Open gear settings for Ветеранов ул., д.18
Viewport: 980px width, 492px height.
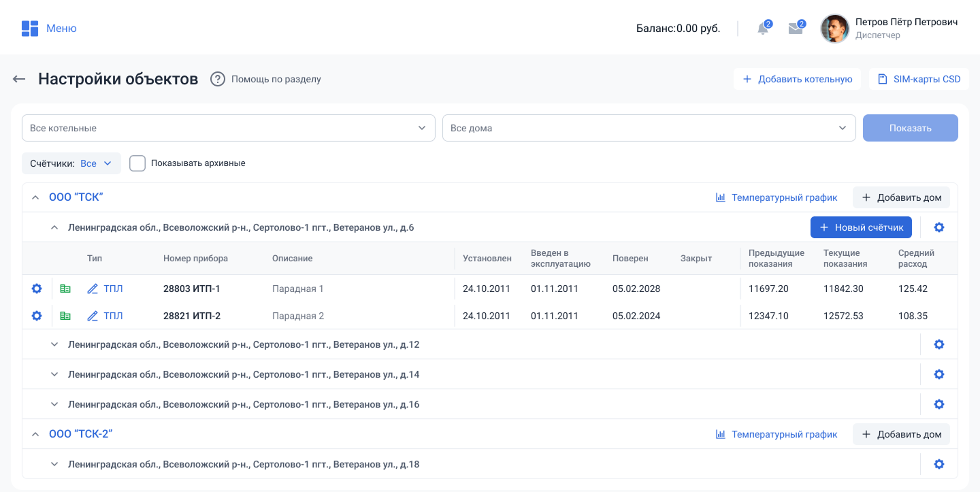pos(939,464)
